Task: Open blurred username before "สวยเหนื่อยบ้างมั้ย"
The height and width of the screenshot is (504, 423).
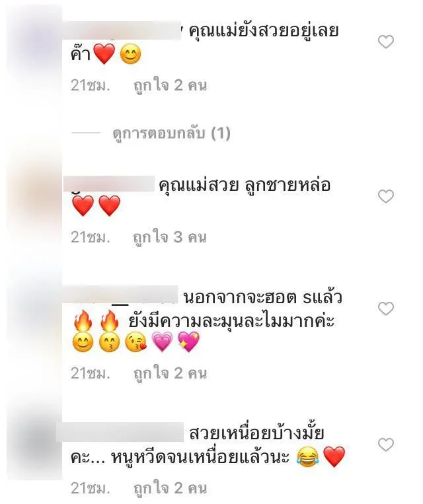Action: coord(120,432)
